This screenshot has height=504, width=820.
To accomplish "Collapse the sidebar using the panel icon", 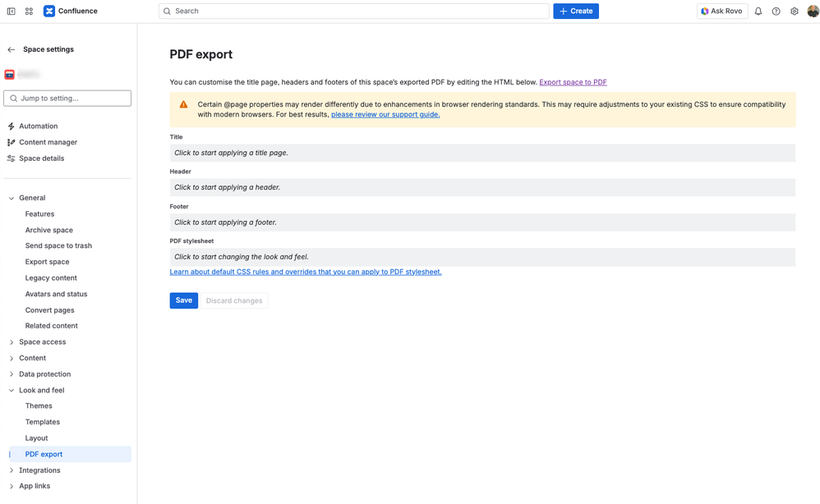I will (11, 11).
